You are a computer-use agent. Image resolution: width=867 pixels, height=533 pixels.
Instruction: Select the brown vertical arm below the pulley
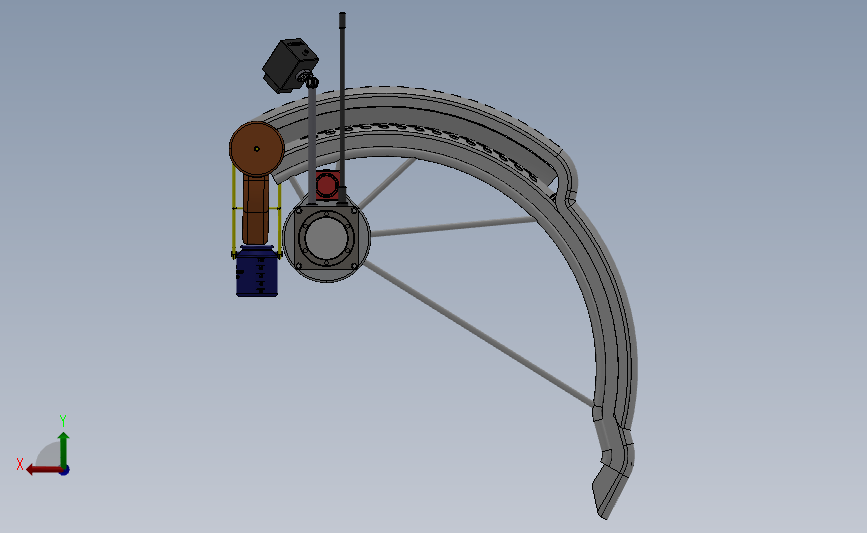(x=255, y=210)
